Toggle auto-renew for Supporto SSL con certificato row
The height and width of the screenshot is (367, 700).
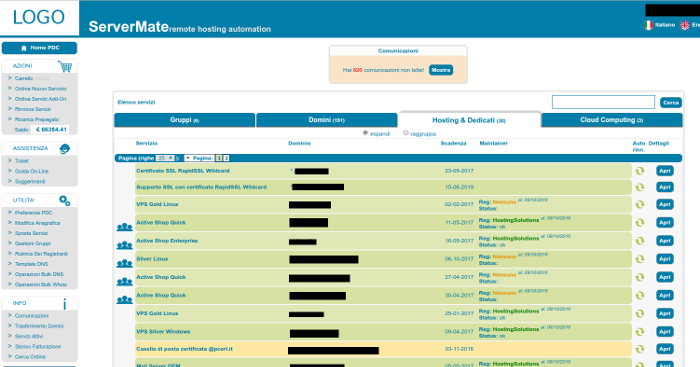(640, 187)
